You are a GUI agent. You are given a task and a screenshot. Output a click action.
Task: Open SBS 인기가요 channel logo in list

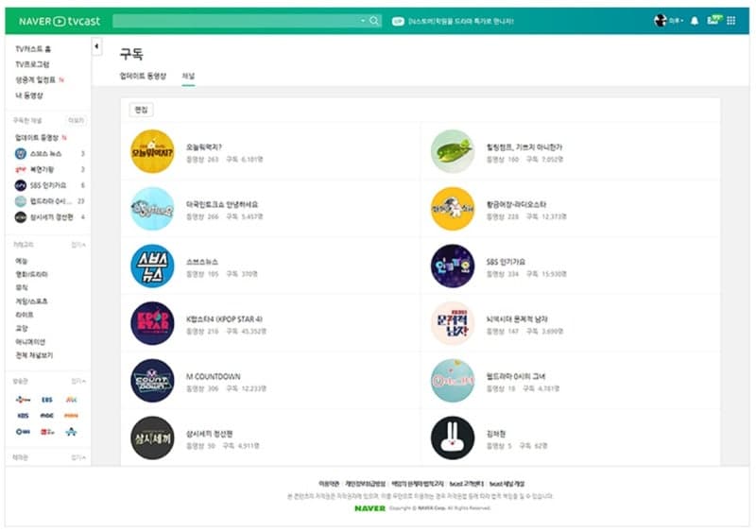click(453, 266)
